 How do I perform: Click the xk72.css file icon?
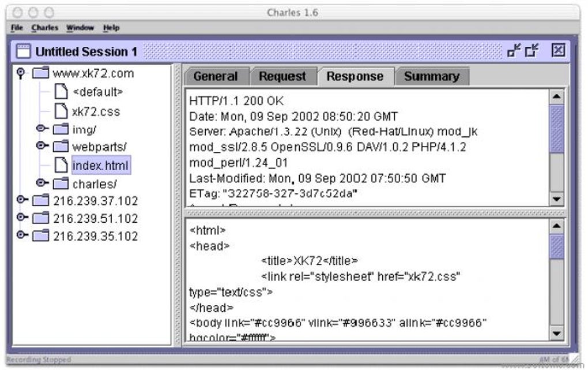point(61,111)
